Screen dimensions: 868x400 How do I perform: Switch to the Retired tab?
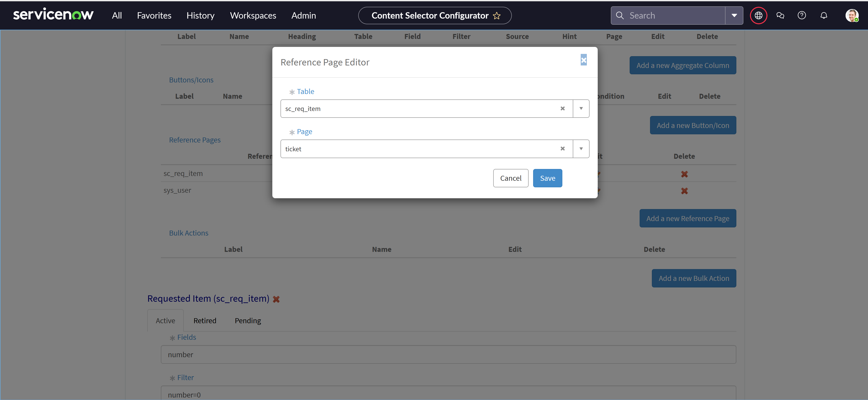click(205, 320)
